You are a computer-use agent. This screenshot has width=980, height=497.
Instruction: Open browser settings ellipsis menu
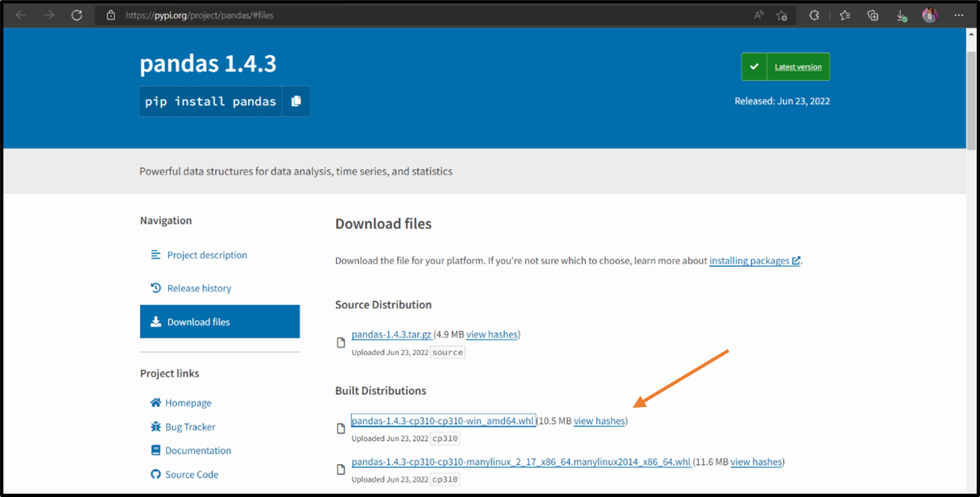coord(959,15)
